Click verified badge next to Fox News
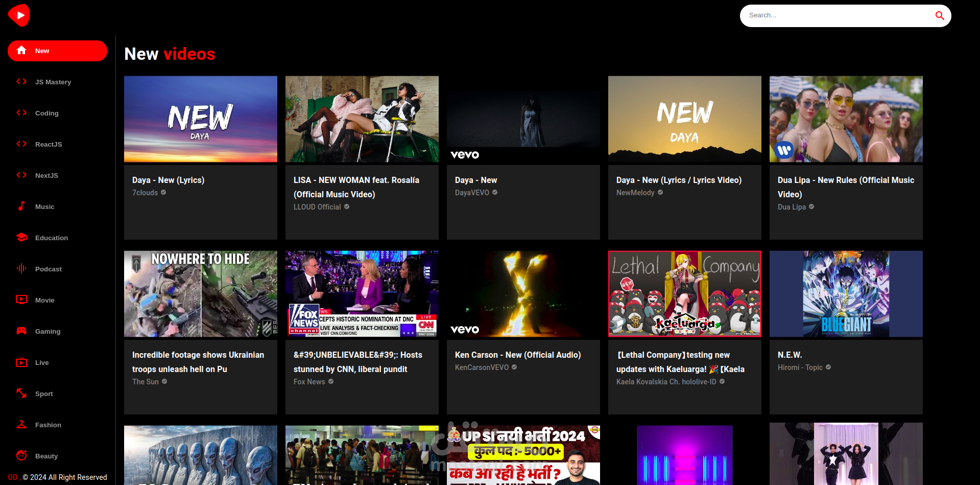 [331, 381]
